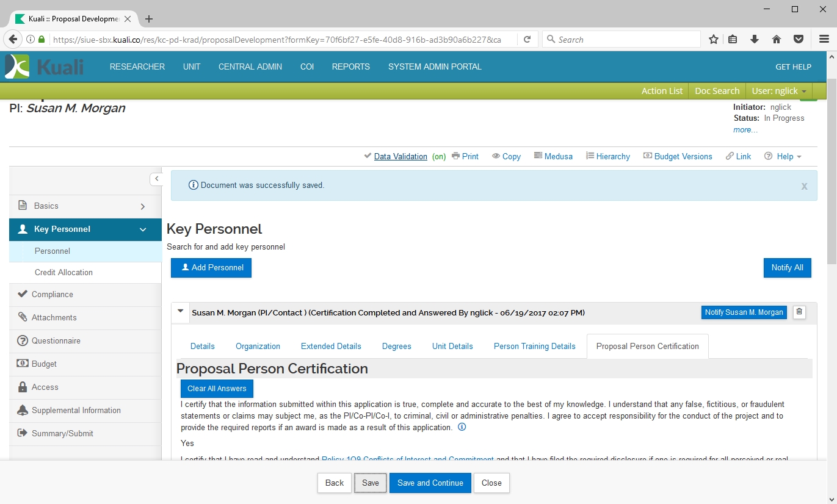Click the info icon after certification statement
837x504 pixels.
(x=462, y=427)
